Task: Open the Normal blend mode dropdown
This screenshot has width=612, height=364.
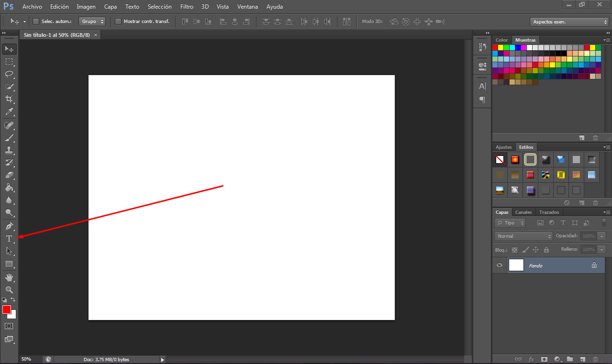Action: [523, 235]
